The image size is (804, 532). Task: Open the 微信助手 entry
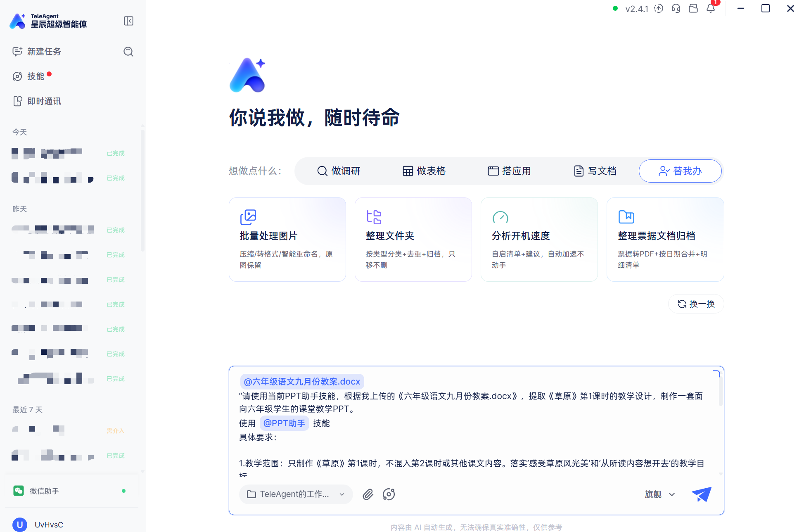click(x=72, y=491)
